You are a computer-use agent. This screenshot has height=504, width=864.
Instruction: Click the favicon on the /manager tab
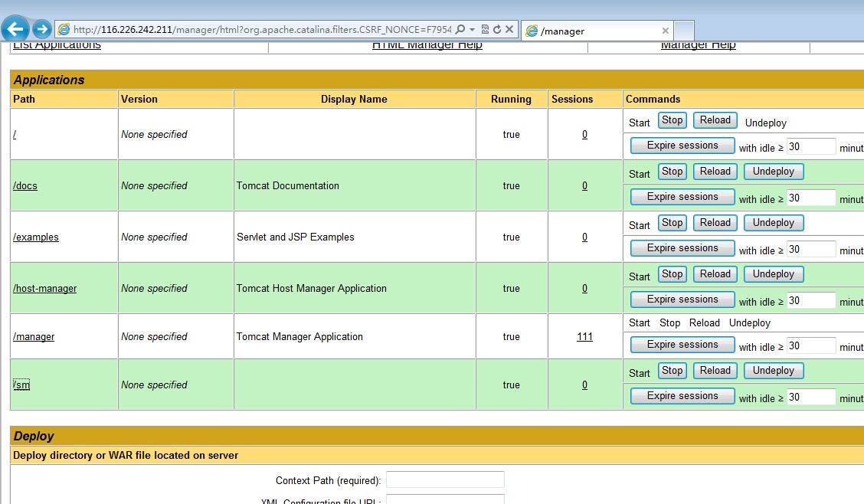coord(532,31)
